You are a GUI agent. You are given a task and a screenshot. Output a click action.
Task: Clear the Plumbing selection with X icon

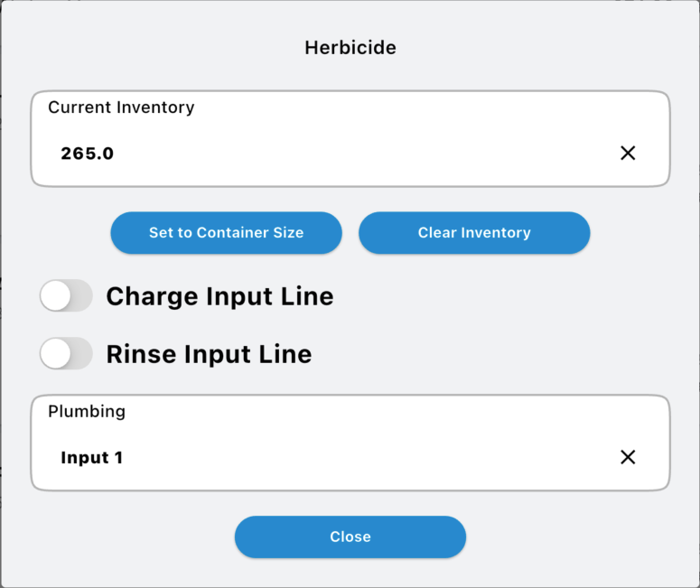coord(628,457)
